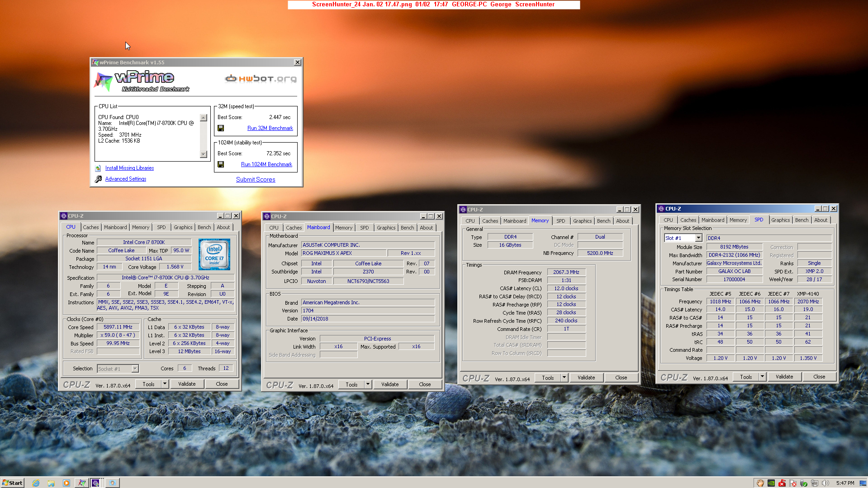Click the Safely Remove Hardware tray icon

point(804,483)
